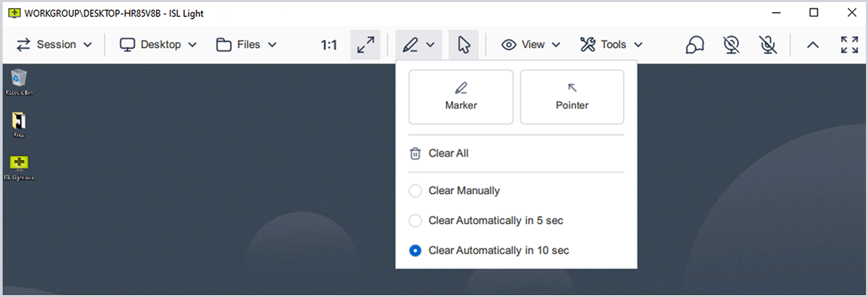Click the 1:1 actual size icon

pos(329,45)
